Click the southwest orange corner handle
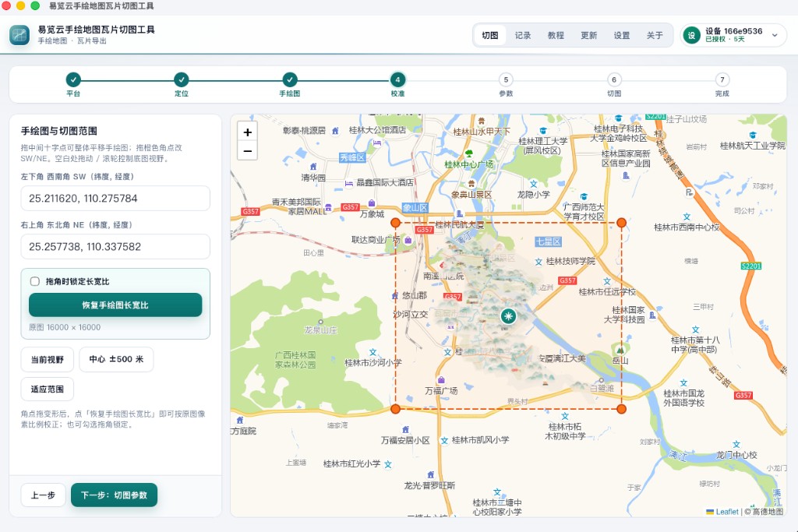This screenshot has width=798, height=532. click(395, 409)
